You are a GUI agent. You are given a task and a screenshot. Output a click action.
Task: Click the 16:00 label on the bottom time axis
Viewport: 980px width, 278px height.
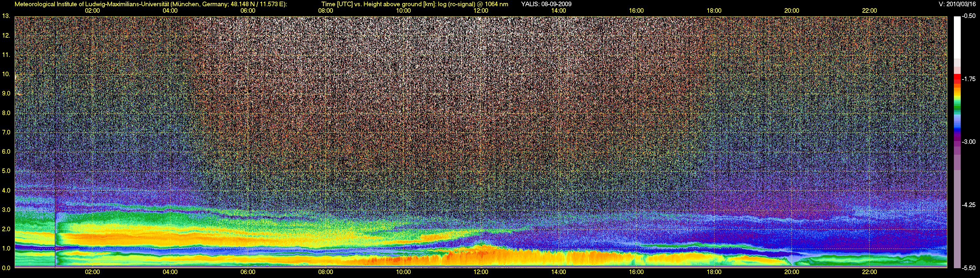[x=636, y=272]
